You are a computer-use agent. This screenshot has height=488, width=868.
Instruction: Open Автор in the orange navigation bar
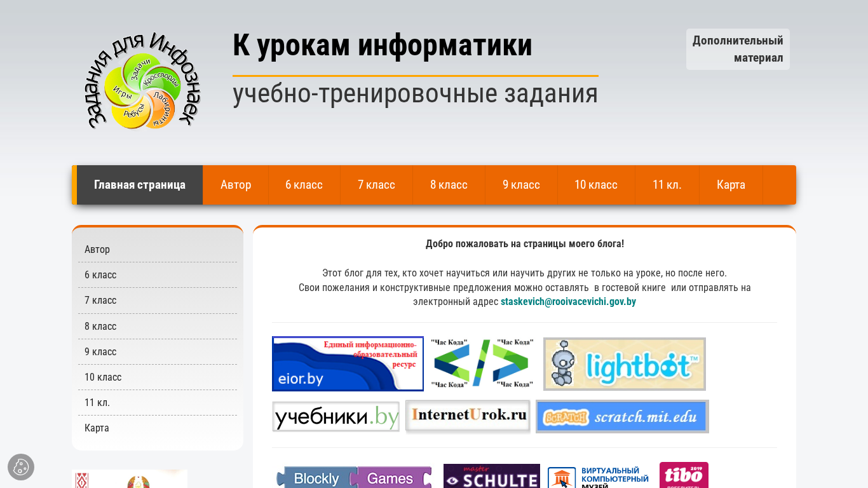pyautogui.click(x=236, y=185)
